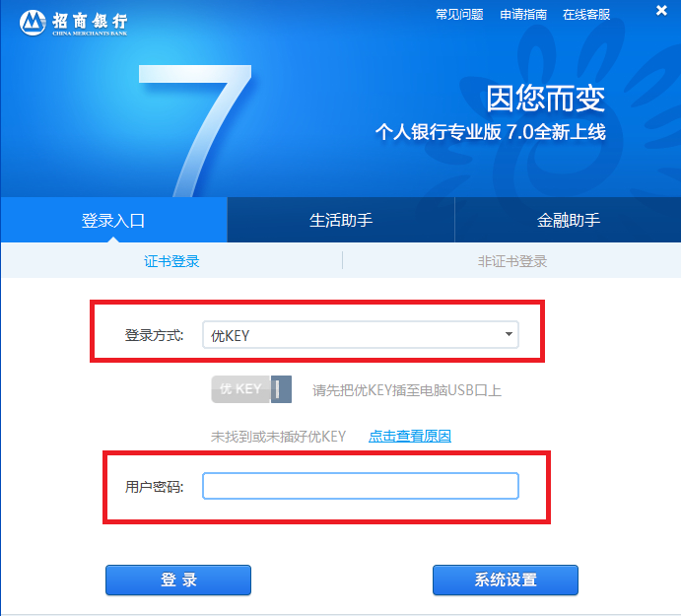Image resolution: width=681 pixels, height=616 pixels.
Task: Open 系统设置 settings button
Action: point(506,580)
